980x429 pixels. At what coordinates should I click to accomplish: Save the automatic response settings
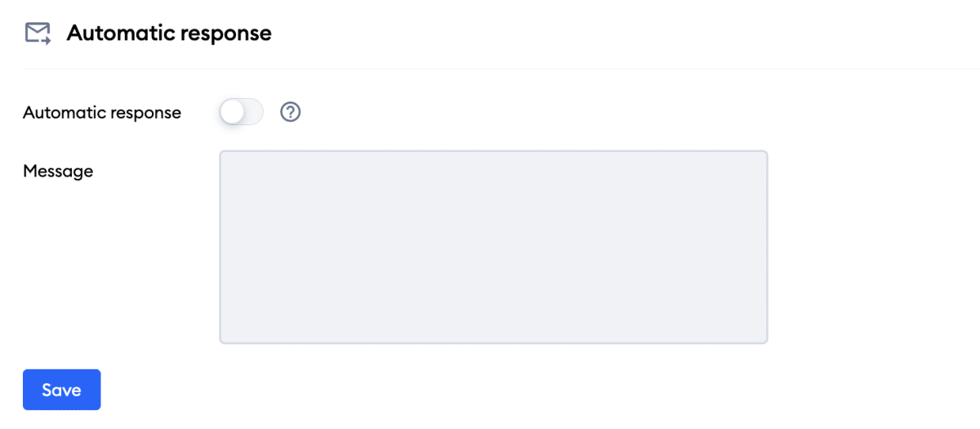pos(61,390)
